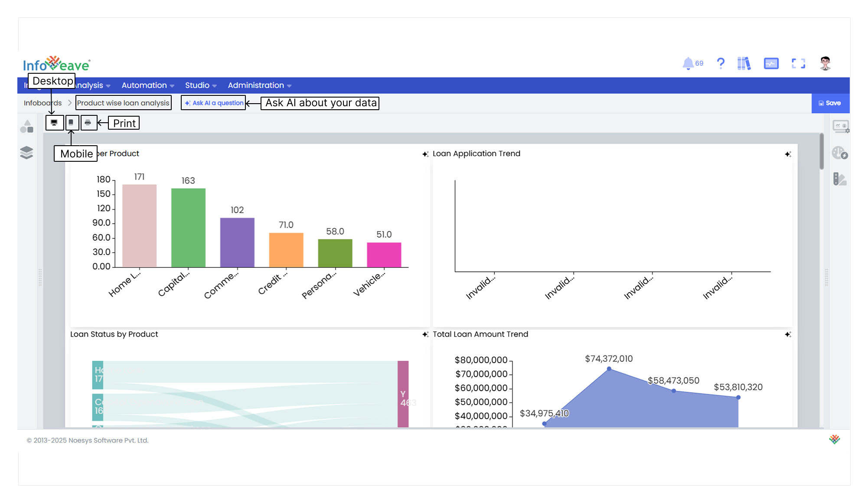The height and width of the screenshot is (503, 868).
Task: Open the library books icon in header
Action: (x=744, y=64)
